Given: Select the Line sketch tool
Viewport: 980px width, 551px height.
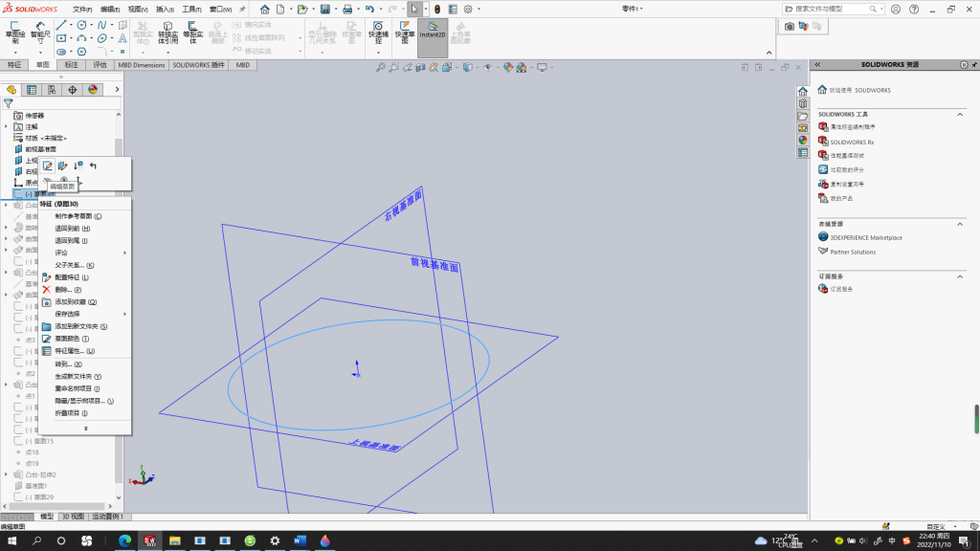Looking at the screenshot, I should 61,25.
